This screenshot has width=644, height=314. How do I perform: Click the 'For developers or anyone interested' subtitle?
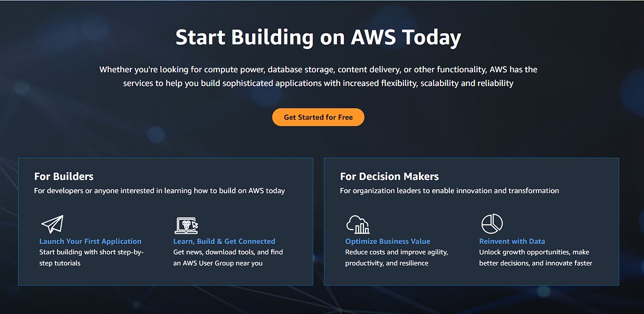tap(159, 191)
